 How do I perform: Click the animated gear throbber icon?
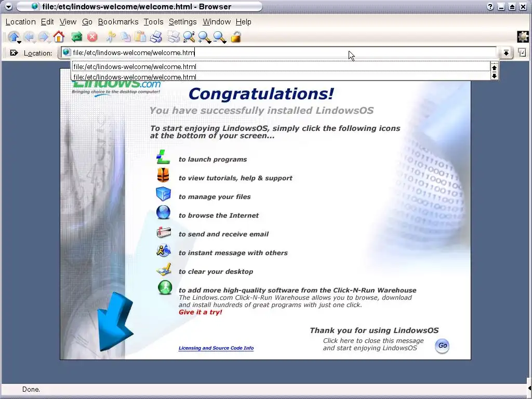click(x=523, y=37)
